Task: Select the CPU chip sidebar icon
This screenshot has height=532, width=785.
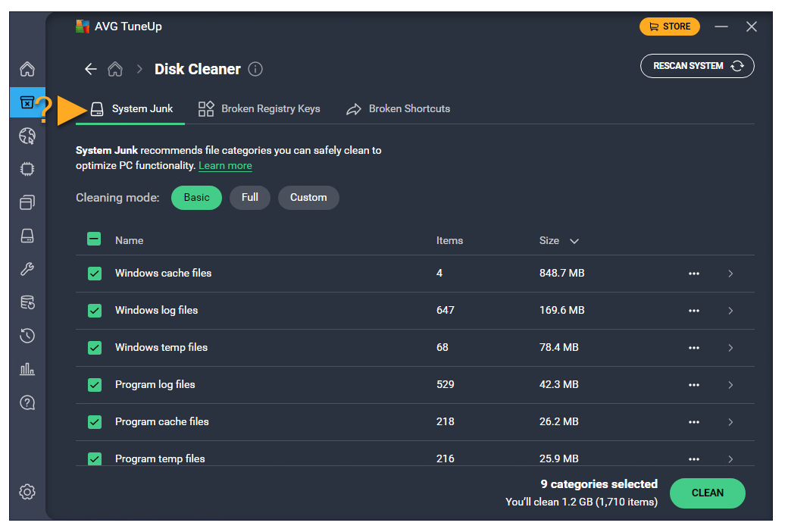Action: point(27,169)
